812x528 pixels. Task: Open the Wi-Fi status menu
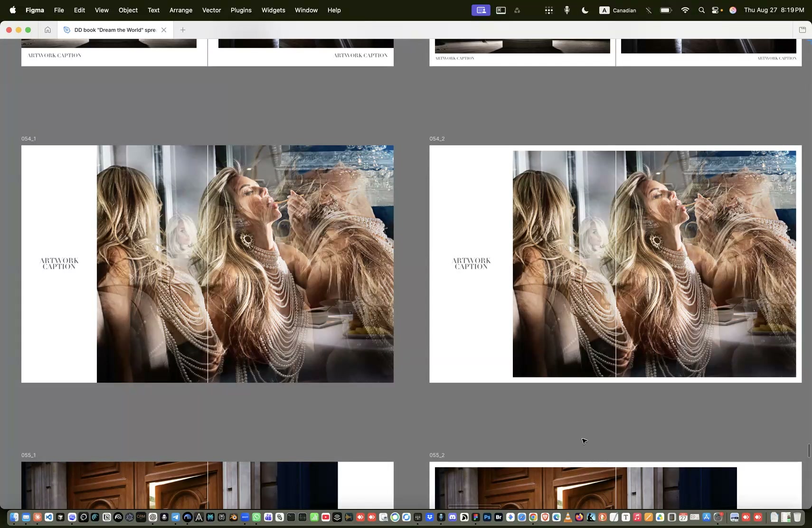click(685, 10)
